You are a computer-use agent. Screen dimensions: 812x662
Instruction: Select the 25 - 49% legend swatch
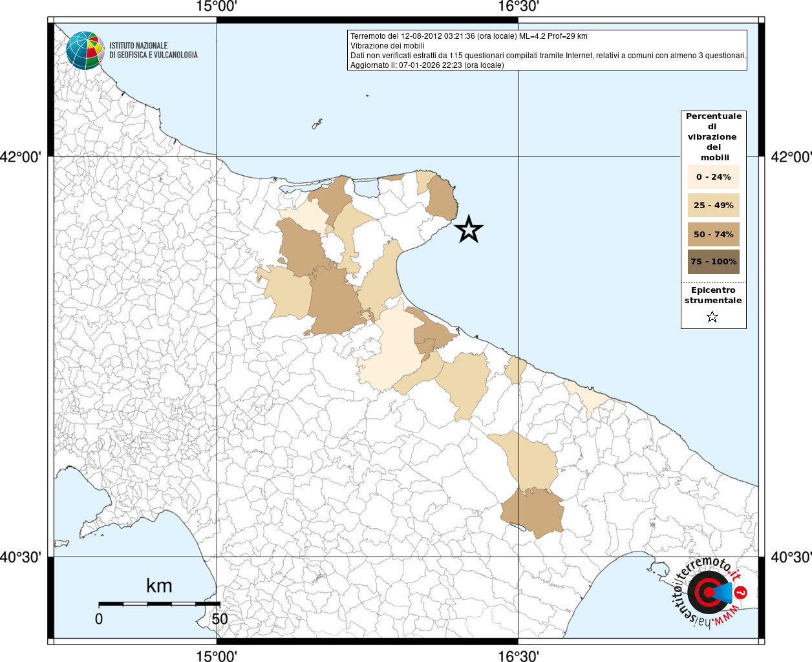point(713,206)
